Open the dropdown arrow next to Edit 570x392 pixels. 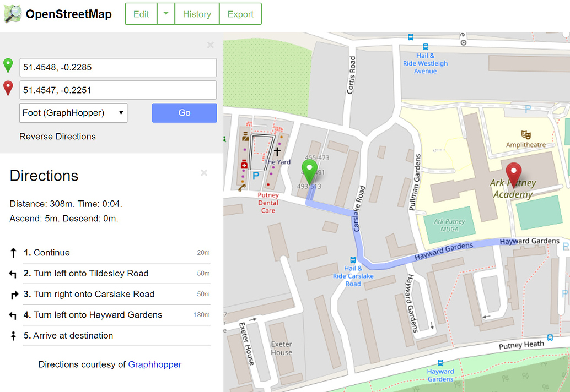click(x=166, y=14)
